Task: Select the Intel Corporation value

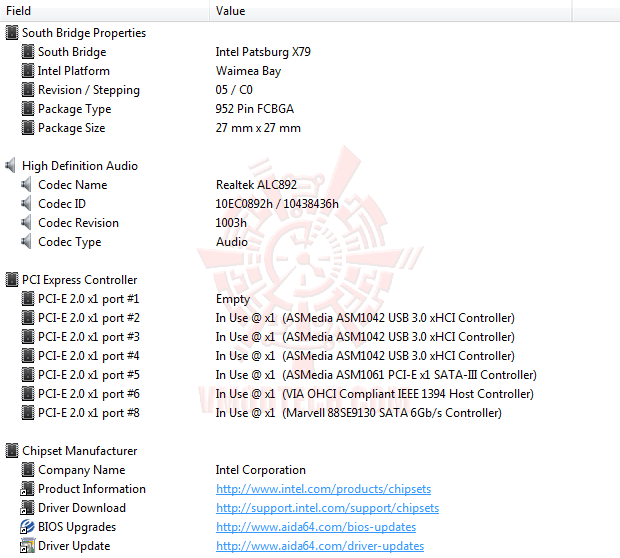Action: click(x=261, y=470)
